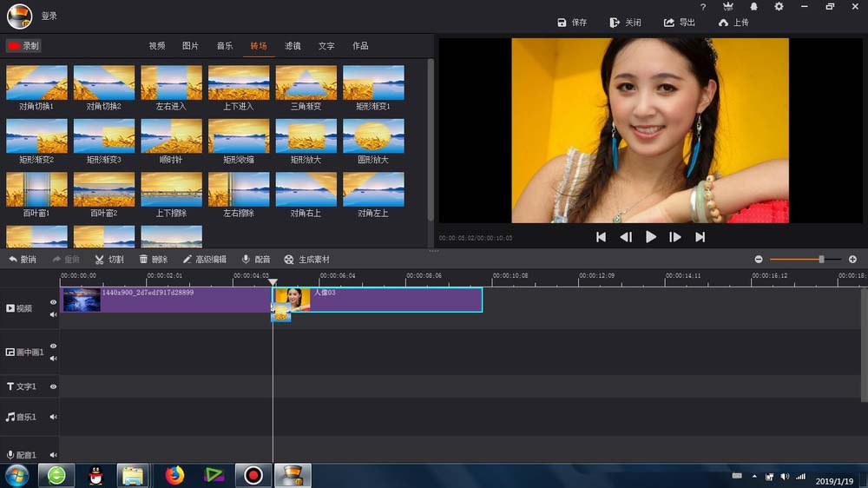Click the 导出 export button
868x488 pixels.
(x=680, y=23)
